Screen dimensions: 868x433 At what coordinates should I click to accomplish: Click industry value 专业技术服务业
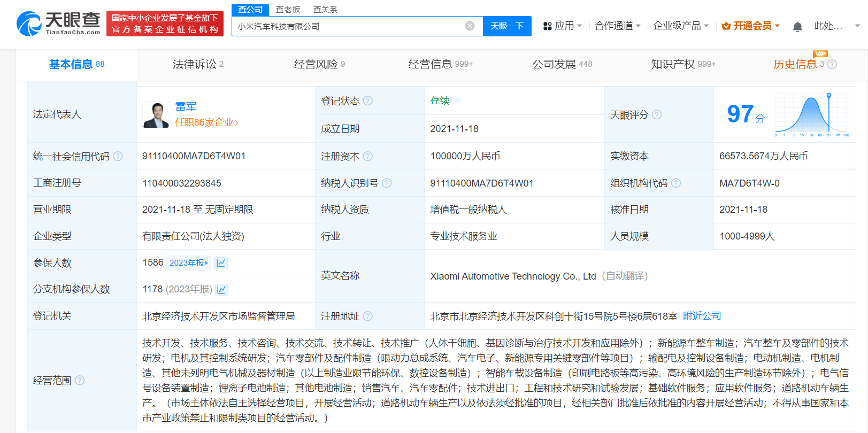point(464,236)
